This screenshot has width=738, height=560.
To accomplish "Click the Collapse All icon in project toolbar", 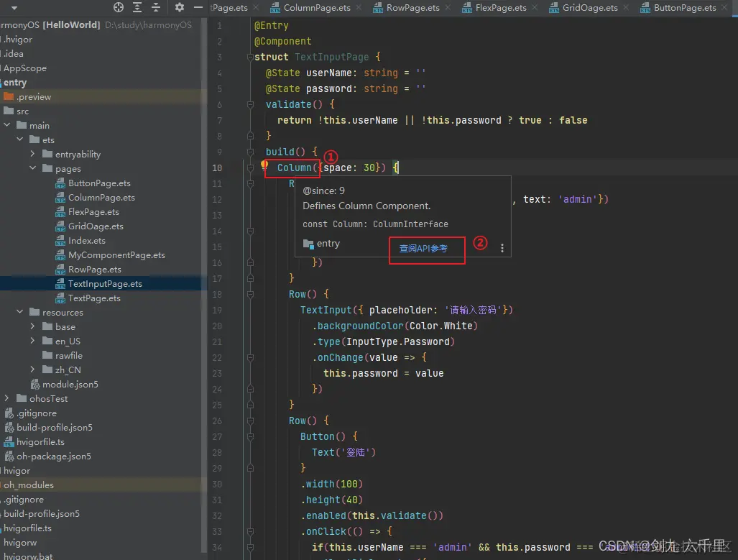I will 156,7.
